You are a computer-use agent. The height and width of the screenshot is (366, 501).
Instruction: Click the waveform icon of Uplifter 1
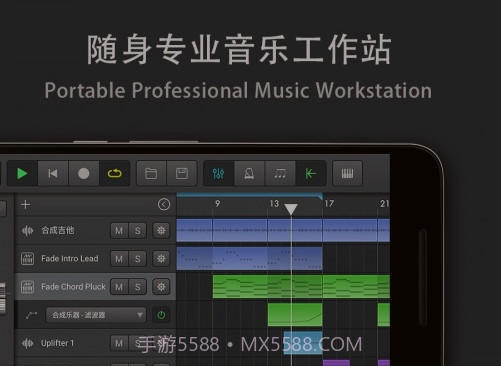(27, 343)
